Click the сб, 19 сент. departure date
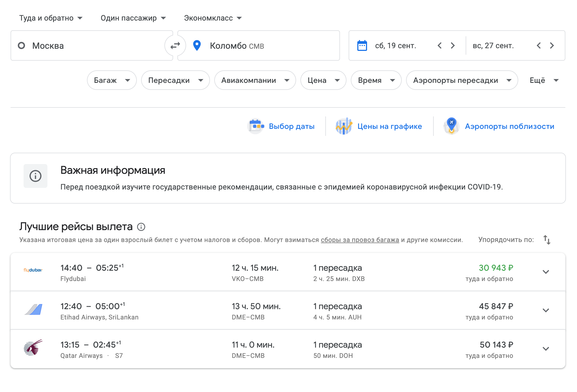 396,45
